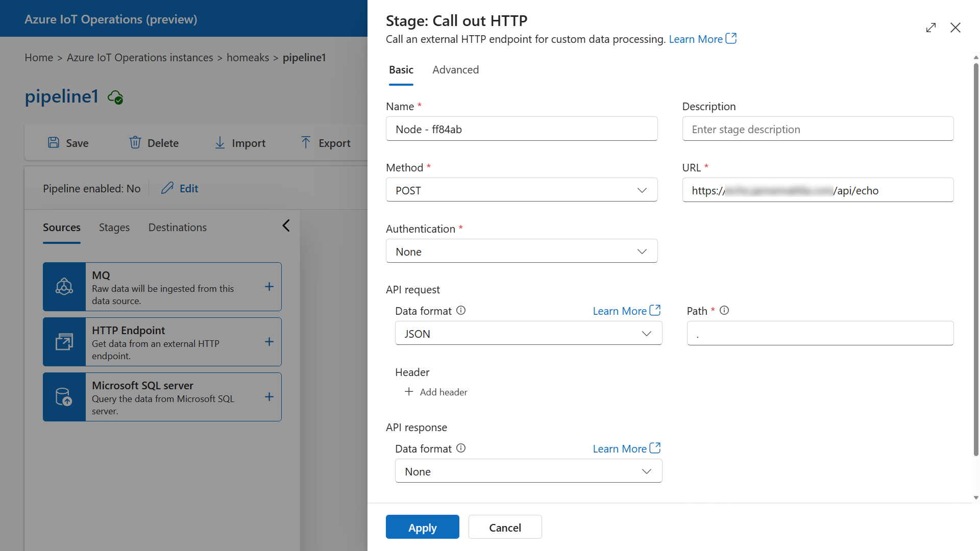Click the plus icon beside Add header
980x551 pixels.
409,391
